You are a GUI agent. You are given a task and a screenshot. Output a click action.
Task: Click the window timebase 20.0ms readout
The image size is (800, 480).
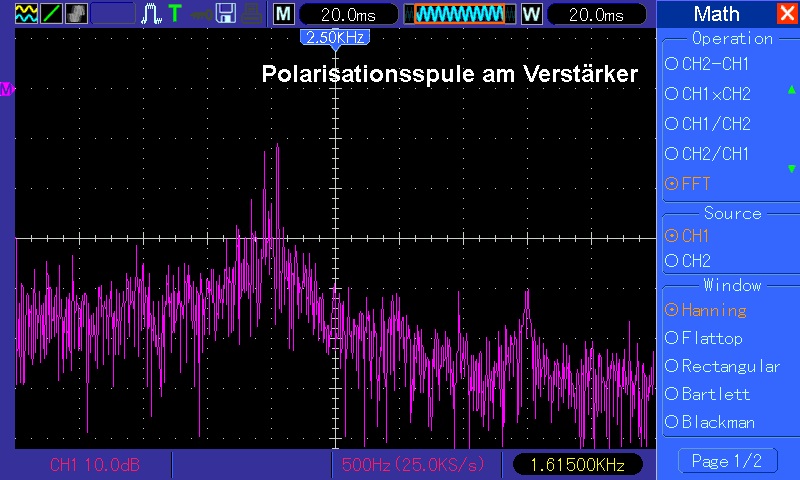[x=596, y=14]
